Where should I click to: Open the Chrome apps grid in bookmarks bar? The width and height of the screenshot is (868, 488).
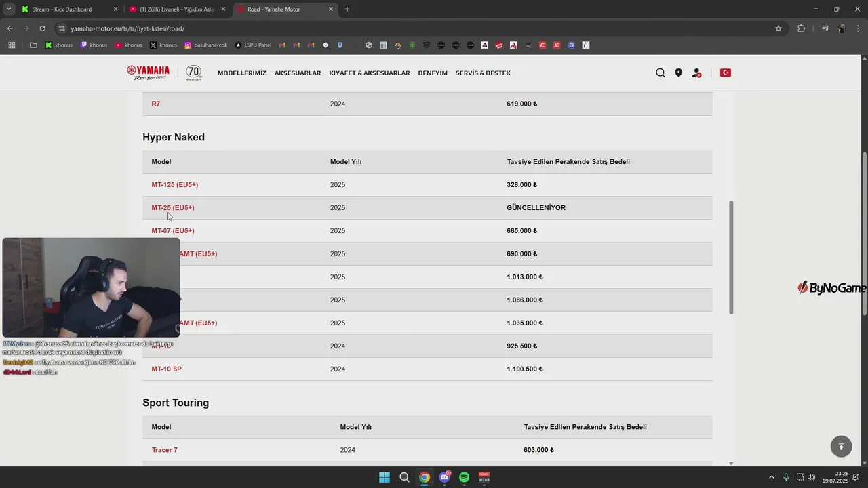12,45
